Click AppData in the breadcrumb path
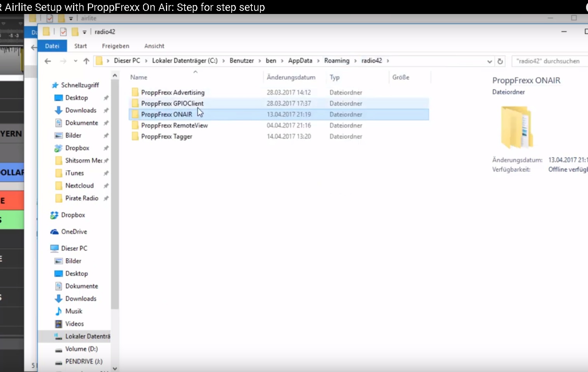The image size is (588, 372). [x=300, y=61]
